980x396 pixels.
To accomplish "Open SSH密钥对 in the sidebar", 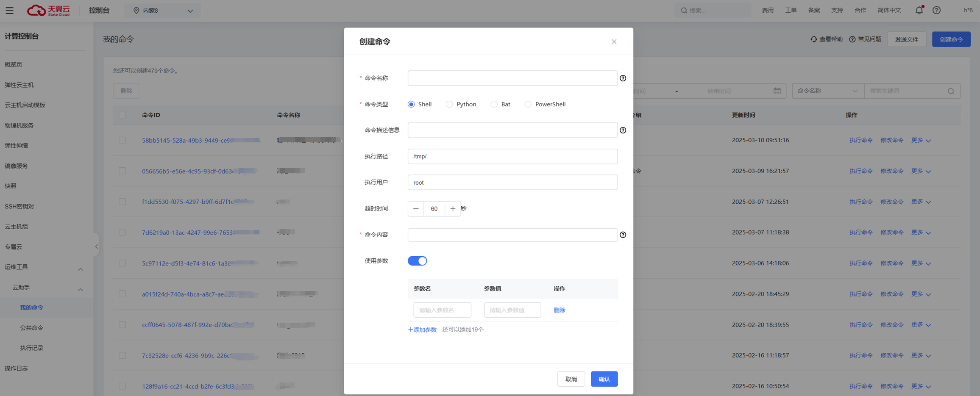I will point(19,206).
